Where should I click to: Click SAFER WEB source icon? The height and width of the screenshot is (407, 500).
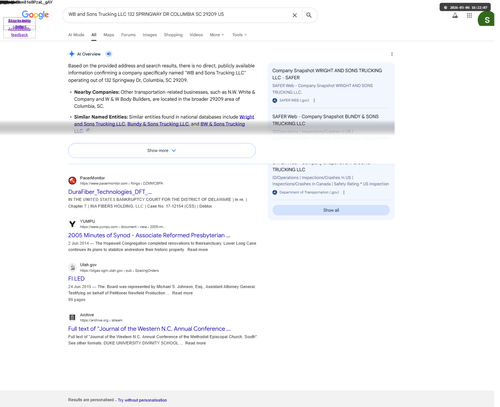[x=275, y=100]
